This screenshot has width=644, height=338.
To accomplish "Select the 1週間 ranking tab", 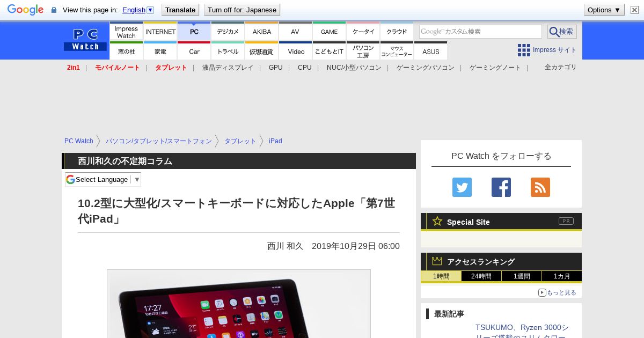I will 522,276.
